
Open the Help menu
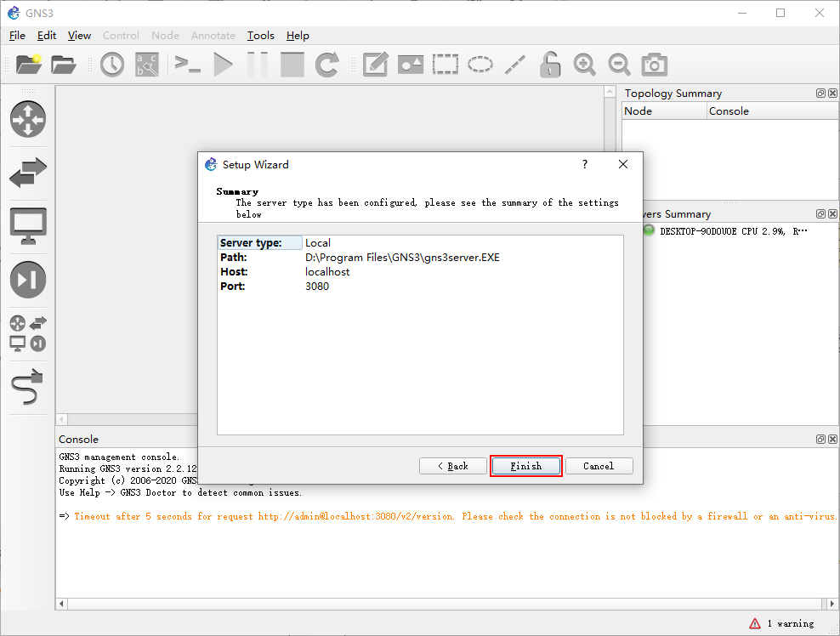pyautogui.click(x=298, y=36)
